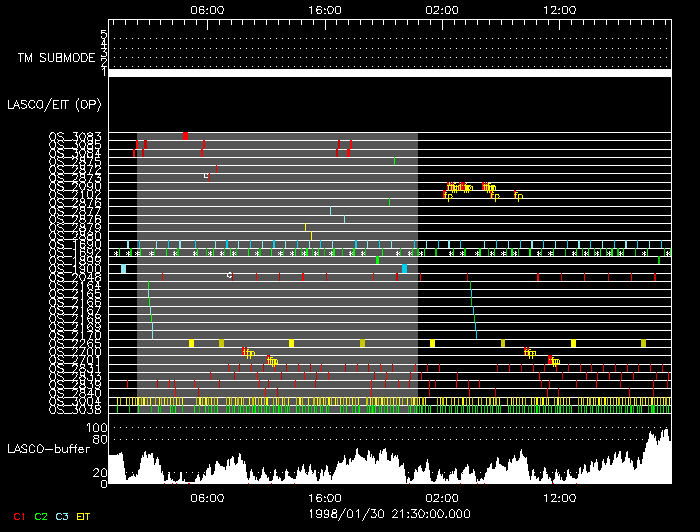Select the leftmost yellow block on OS_2265 row

tap(190, 343)
